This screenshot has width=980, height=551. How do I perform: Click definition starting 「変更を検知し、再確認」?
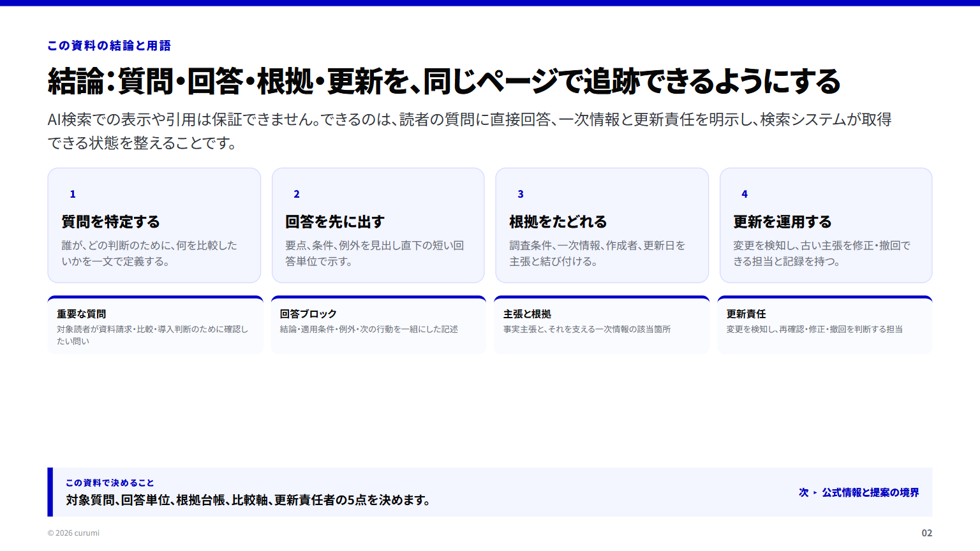tap(814, 329)
